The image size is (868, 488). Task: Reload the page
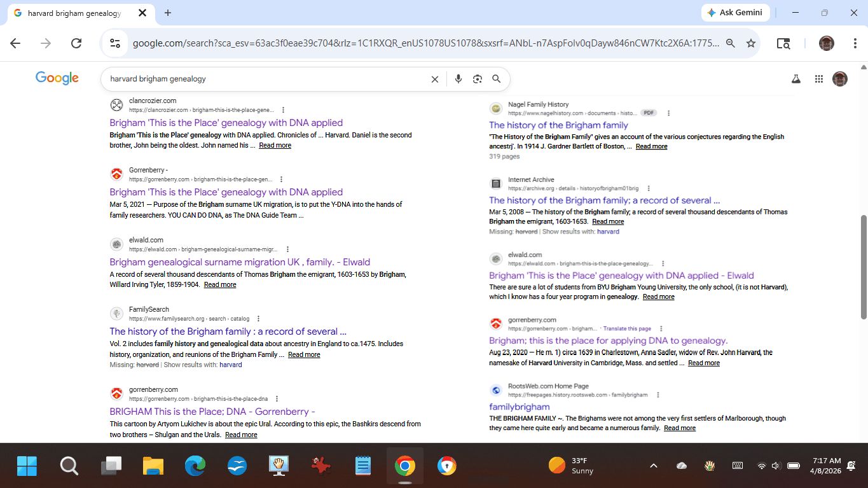point(76,43)
